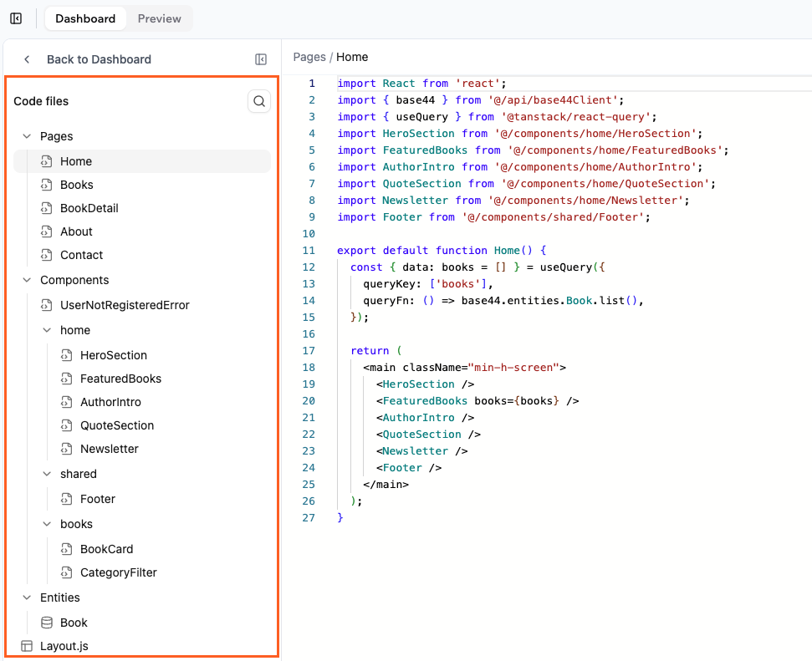
Task: Select the CategoryFilter component file
Action: click(x=119, y=572)
